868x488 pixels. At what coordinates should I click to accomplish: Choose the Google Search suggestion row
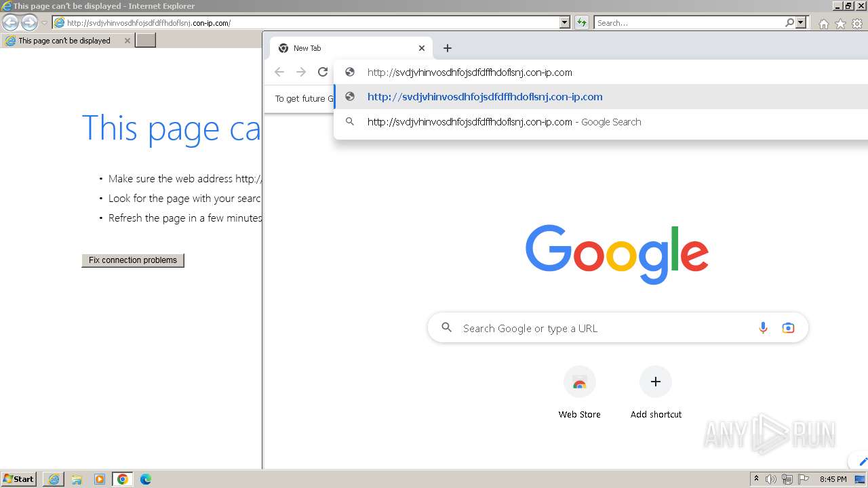tap(601, 122)
